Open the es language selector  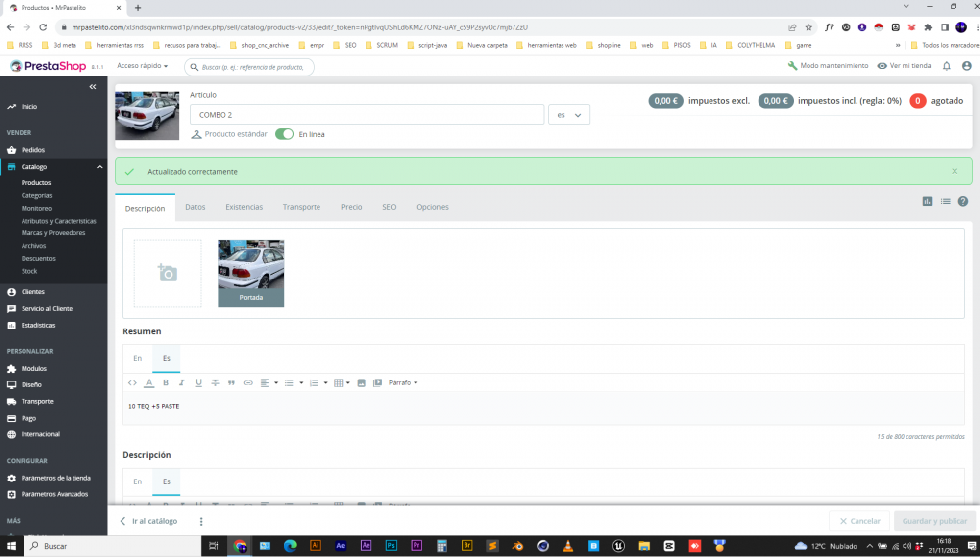coord(568,115)
